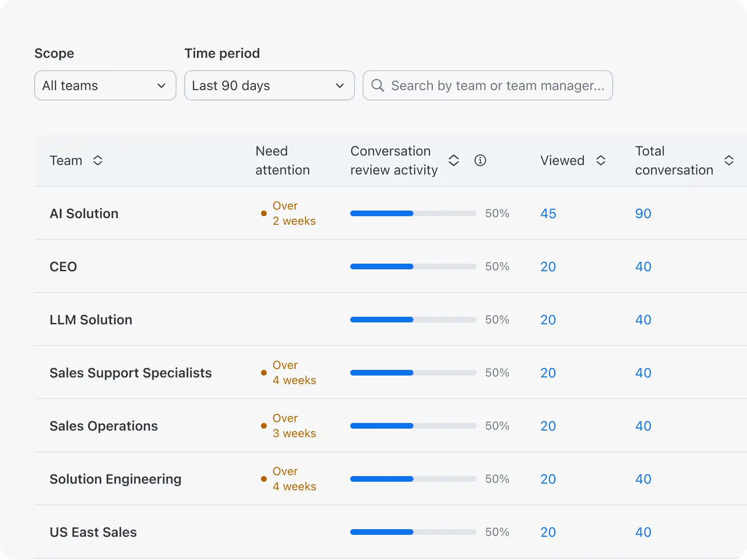This screenshot has height=560, width=747.
Task: Click CEO team's viewed count of 20
Action: click(548, 266)
